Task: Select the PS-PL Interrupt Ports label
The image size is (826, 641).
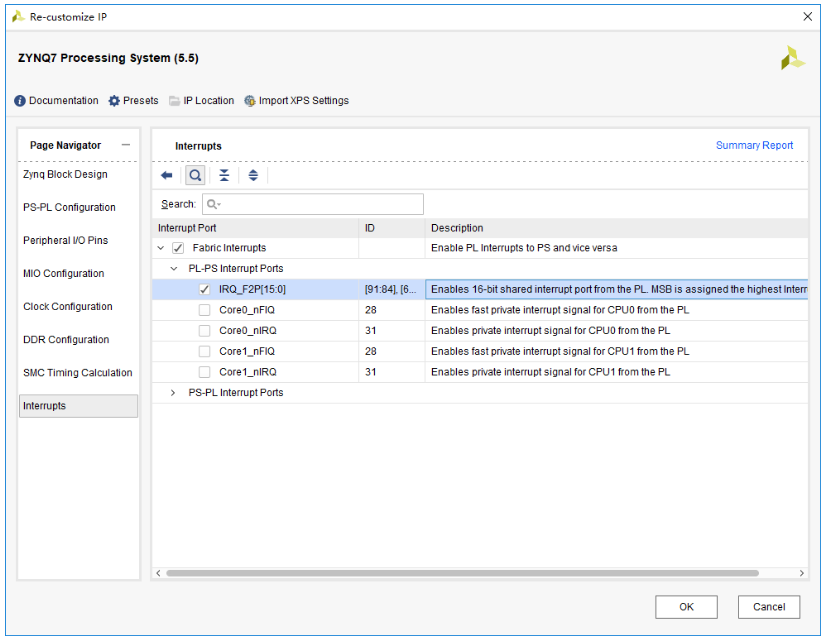Action: tap(235, 393)
